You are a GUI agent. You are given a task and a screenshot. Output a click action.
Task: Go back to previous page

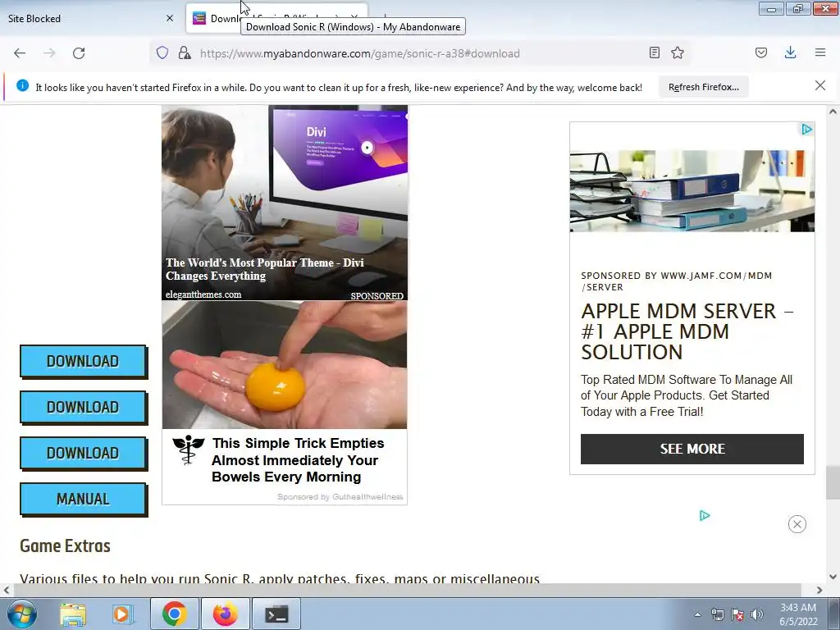click(20, 53)
